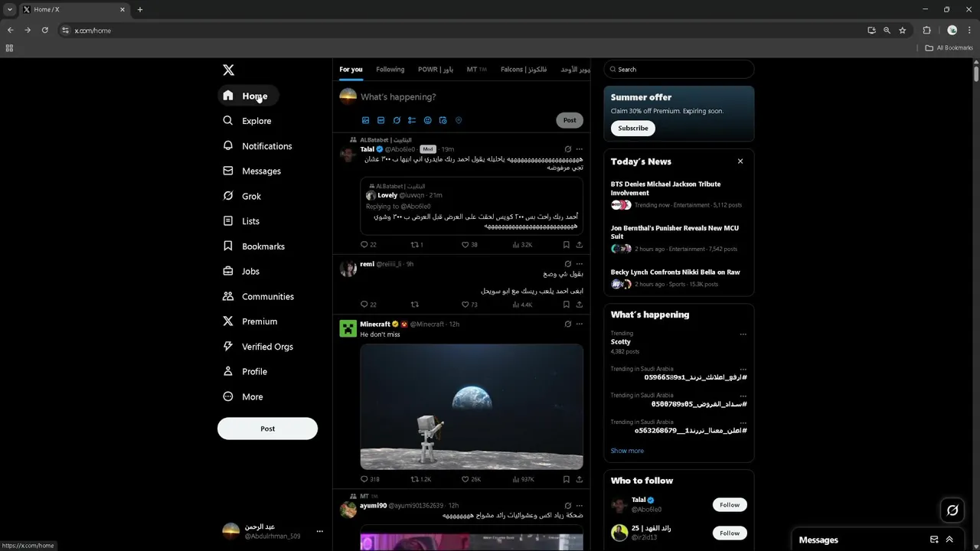980x551 pixels.
Task: Open Jobs in the sidebar
Action: point(241,271)
